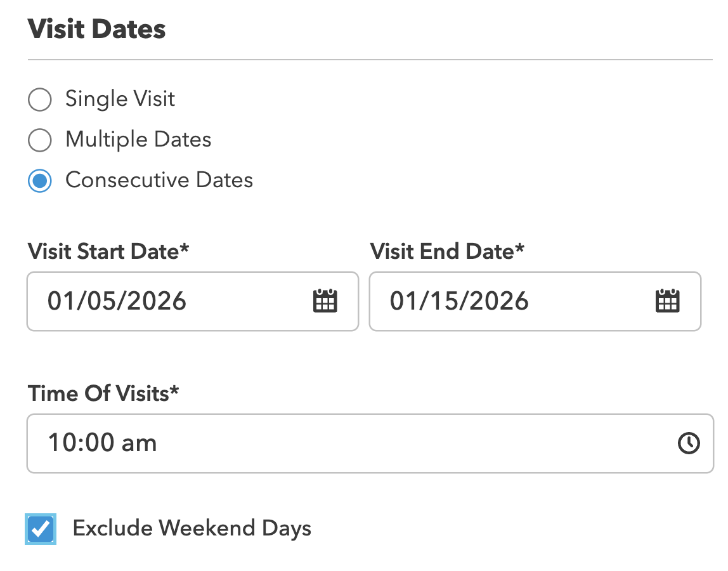Click the 'Multiple Dates' label text
The height and width of the screenshot is (571, 728).
(x=138, y=140)
